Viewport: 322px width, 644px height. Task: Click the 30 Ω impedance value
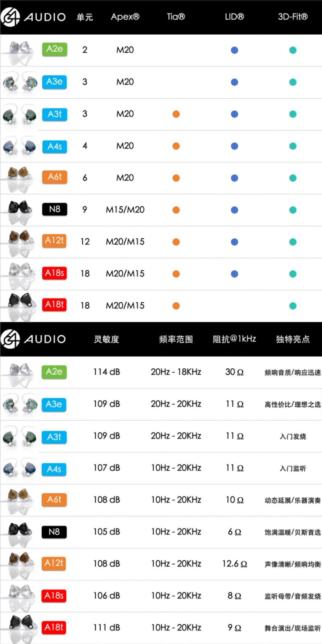point(234,372)
